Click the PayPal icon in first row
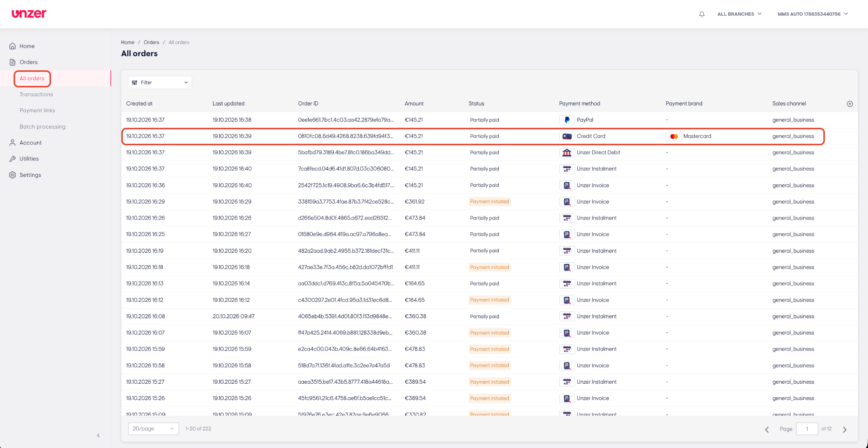The height and width of the screenshot is (448, 868). pos(567,120)
